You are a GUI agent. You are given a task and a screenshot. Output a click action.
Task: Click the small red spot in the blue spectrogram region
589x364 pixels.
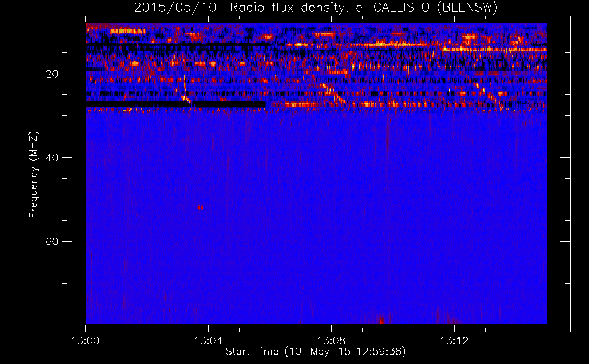[x=200, y=207]
